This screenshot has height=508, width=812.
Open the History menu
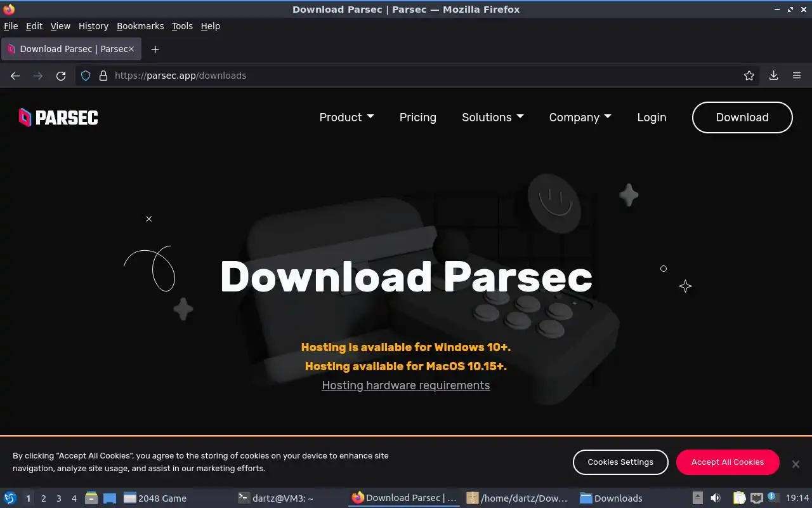(94, 26)
